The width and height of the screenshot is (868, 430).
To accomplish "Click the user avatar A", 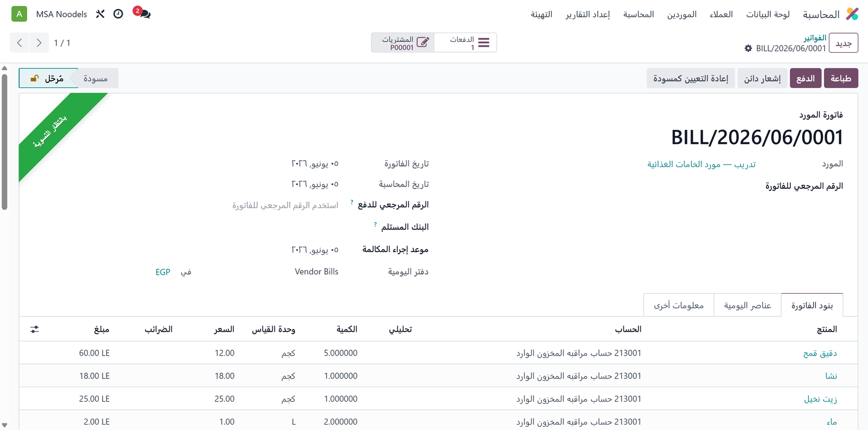I will point(20,14).
